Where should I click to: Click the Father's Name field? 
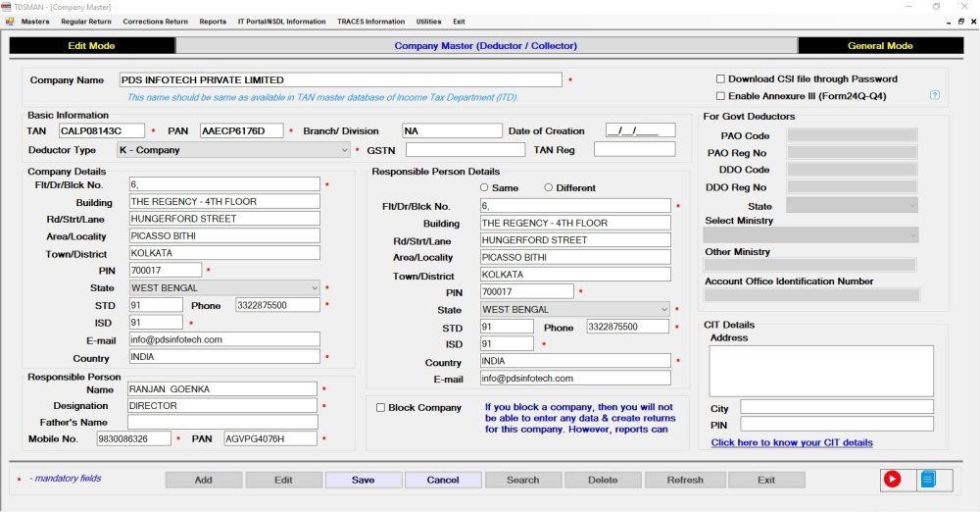coord(221,422)
